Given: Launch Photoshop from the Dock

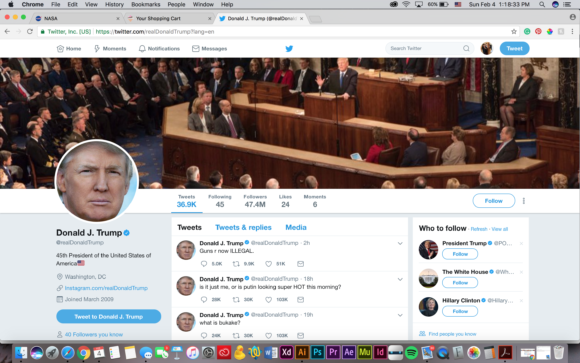Looking at the screenshot, I should (317, 352).
